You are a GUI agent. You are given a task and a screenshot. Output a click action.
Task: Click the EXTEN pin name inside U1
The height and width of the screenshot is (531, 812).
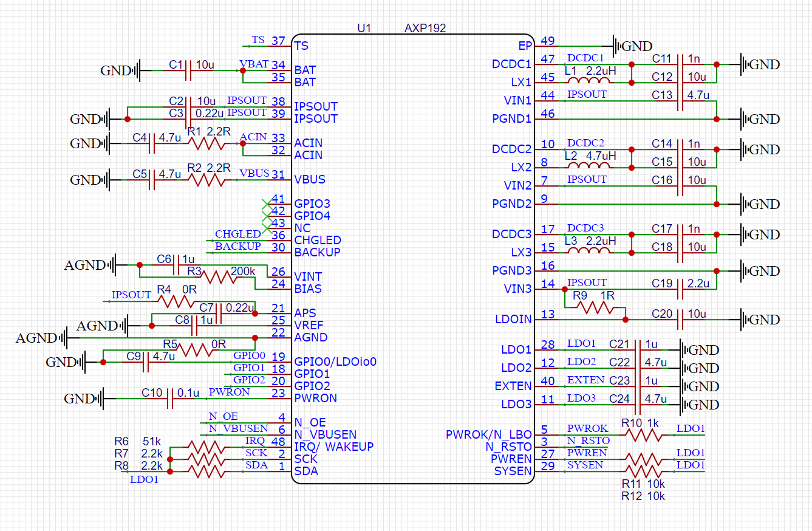coord(514,386)
